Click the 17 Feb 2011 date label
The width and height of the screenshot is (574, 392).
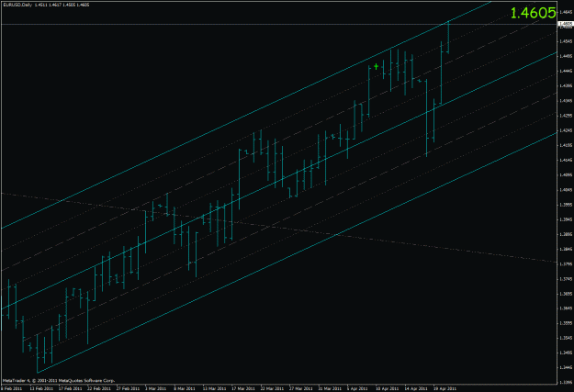(71, 388)
